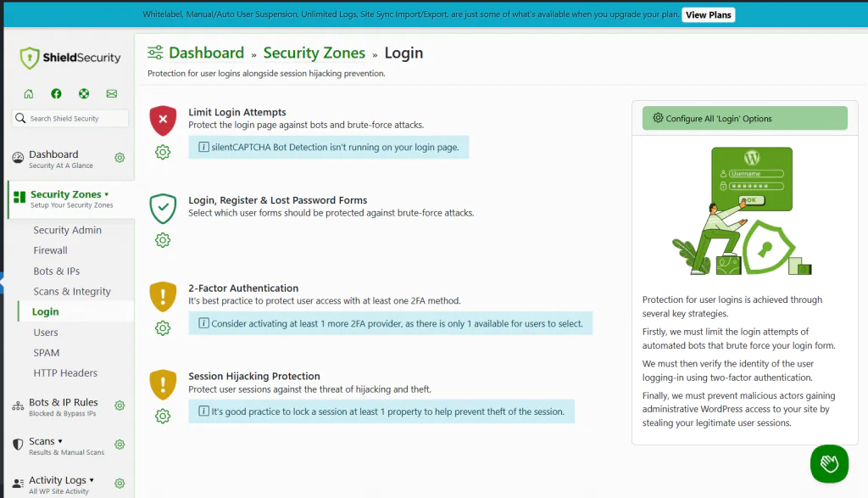Click 2FA provider recommendation notice
This screenshot has width=868, height=498.
[x=390, y=323]
